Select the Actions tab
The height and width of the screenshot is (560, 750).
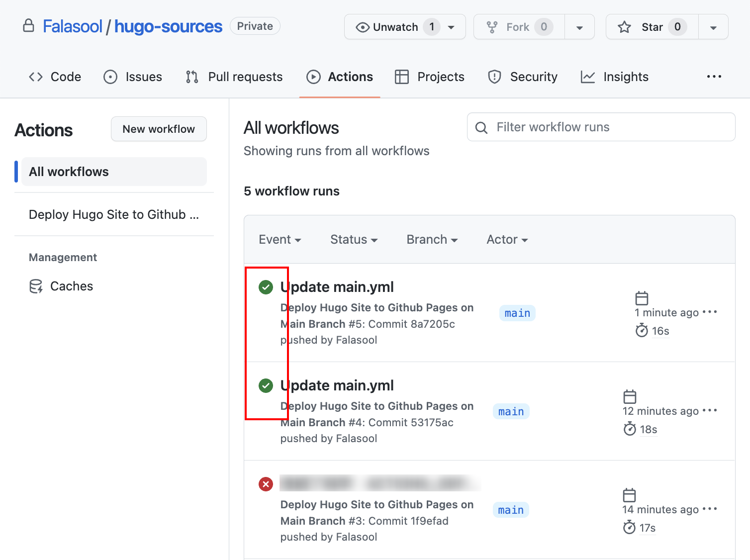coord(340,77)
